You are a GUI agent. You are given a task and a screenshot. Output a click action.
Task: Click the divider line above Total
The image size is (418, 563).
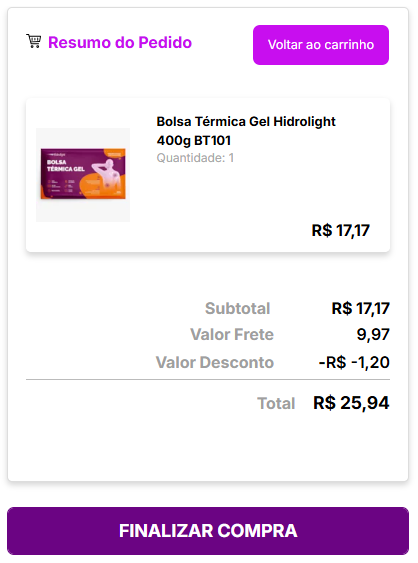tap(208, 379)
